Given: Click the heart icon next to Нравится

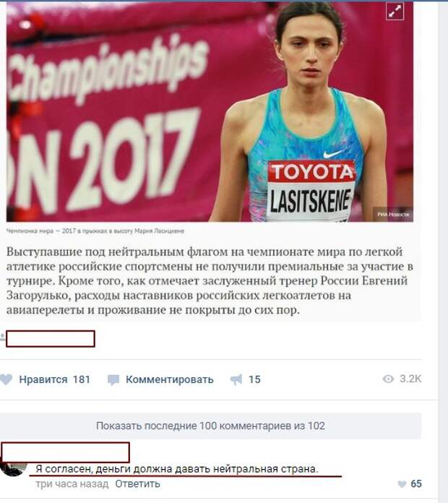Looking at the screenshot, I should 6,379.
